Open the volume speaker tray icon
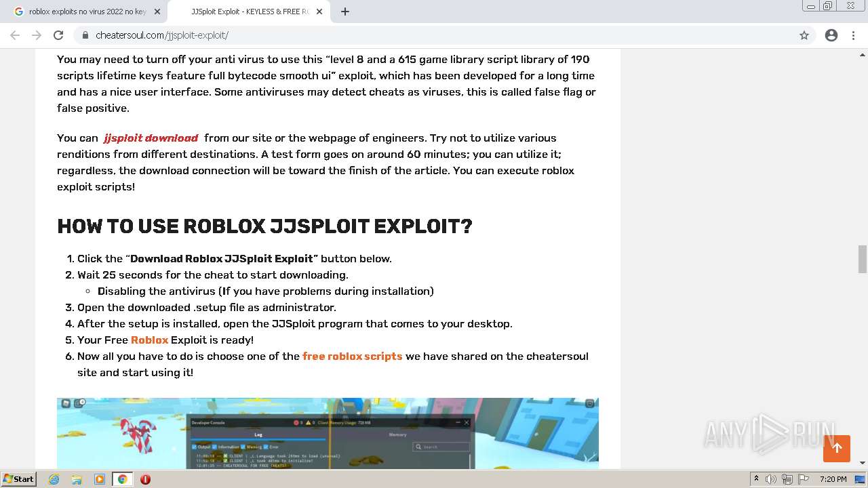Screen dimensions: 868x488 point(771,479)
